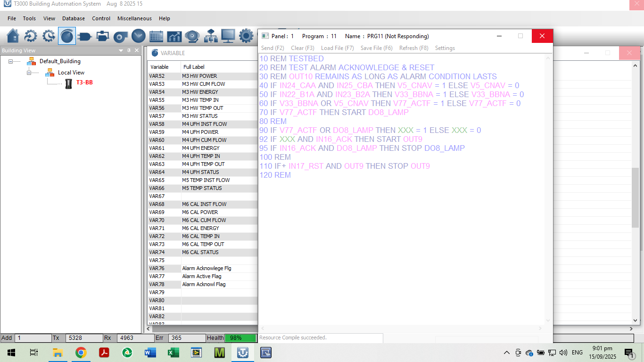Open the Database menu
Viewport: 644px width, 362px height.
click(74, 18)
